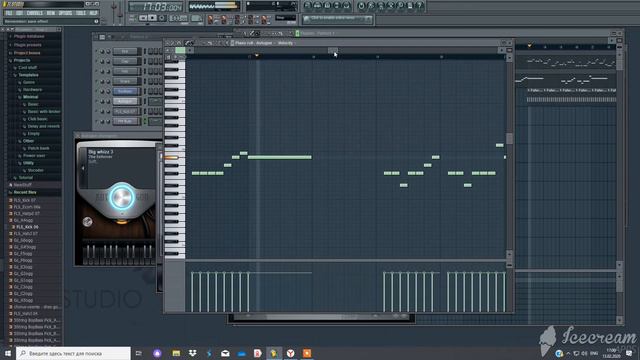The height and width of the screenshot is (360, 640).
Task: Open the CHANNELS menu
Action: (35, 13)
